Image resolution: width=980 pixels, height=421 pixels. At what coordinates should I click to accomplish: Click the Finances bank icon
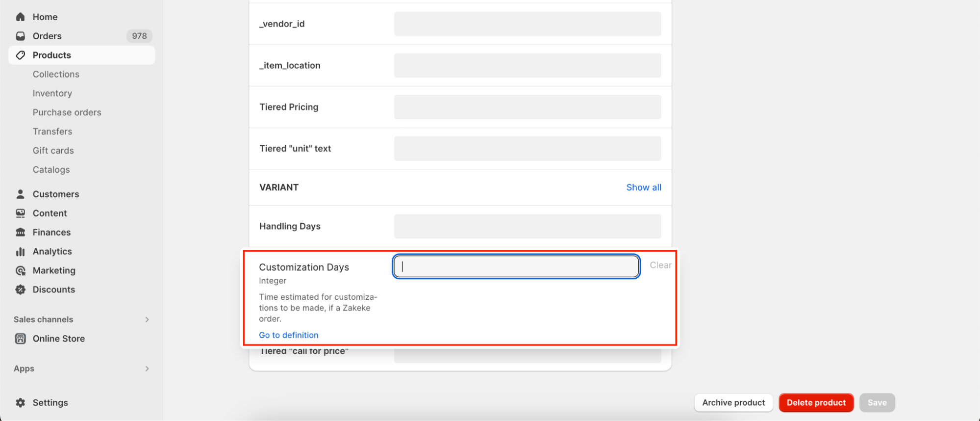[20, 232]
